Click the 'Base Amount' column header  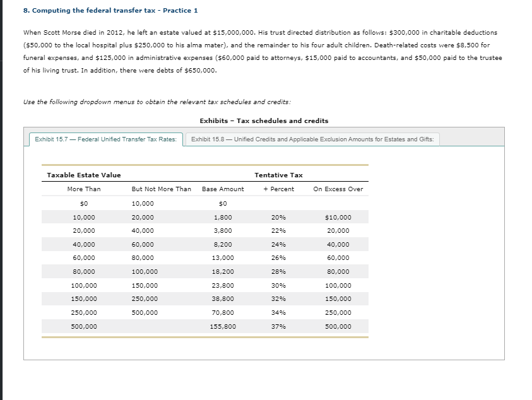coord(223,189)
